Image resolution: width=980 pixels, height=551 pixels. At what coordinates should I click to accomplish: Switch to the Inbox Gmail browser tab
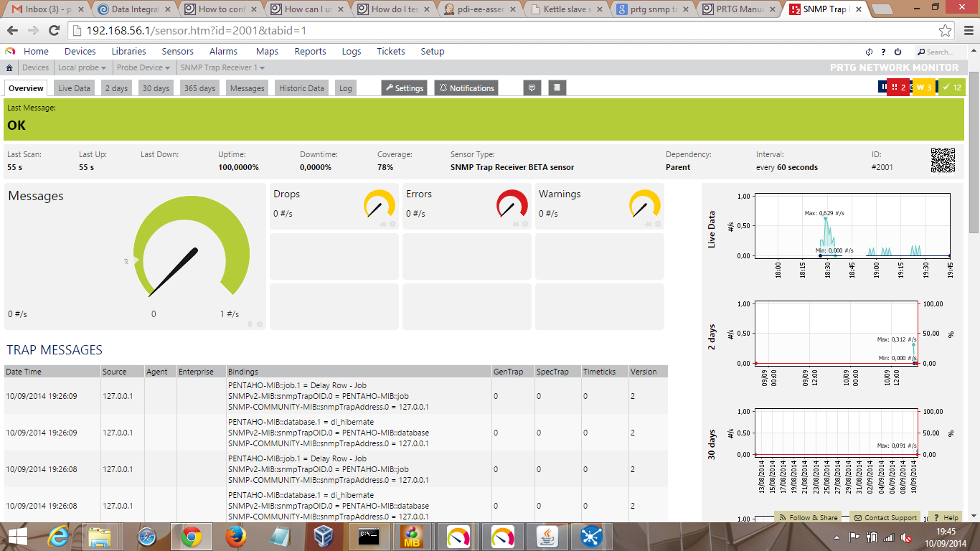tap(47, 9)
